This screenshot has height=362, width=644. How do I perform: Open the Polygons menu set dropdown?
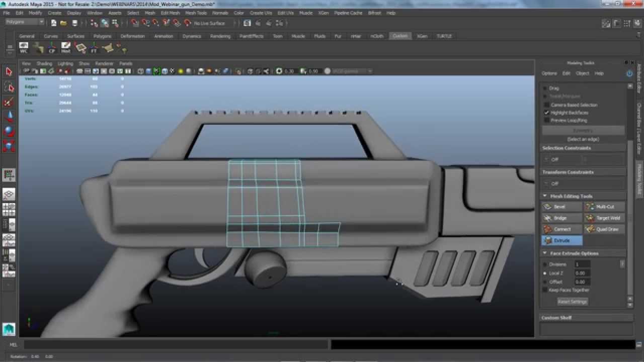24,23
